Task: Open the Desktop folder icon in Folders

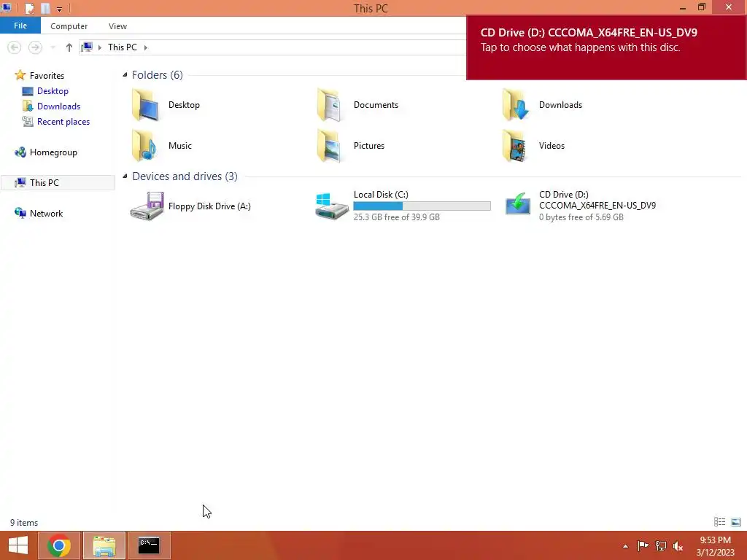Action: (x=145, y=105)
